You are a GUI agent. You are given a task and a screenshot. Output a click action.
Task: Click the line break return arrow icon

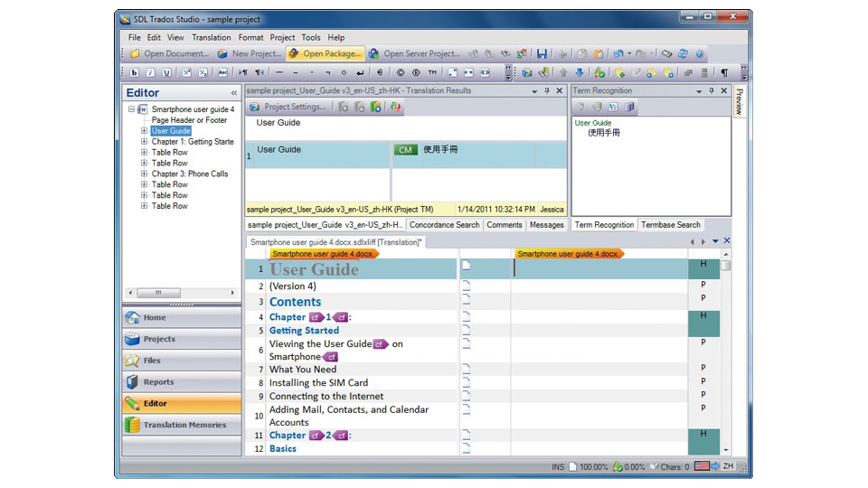coord(360,72)
